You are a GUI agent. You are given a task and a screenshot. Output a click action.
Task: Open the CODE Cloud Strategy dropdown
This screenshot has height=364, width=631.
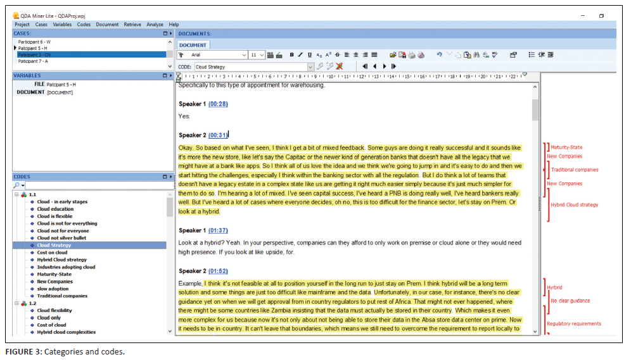coord(310,66)
